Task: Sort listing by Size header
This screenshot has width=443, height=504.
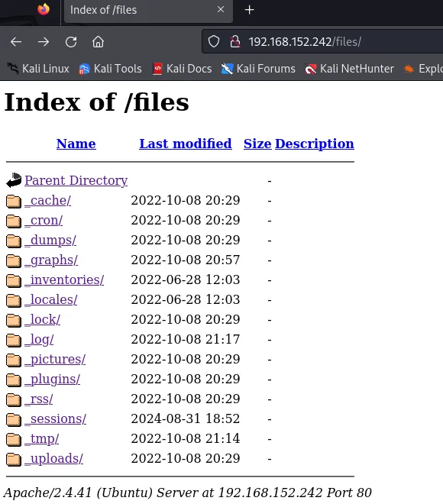Action: click(257, 144)
